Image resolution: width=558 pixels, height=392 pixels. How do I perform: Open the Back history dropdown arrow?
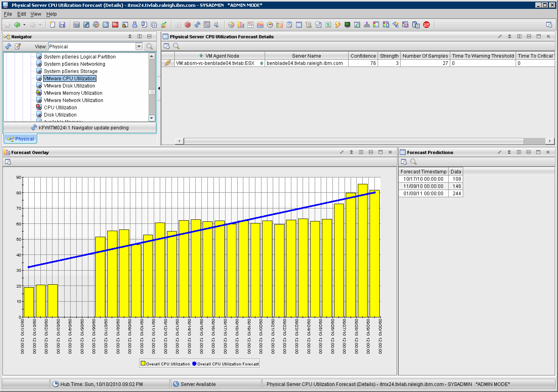24,25
